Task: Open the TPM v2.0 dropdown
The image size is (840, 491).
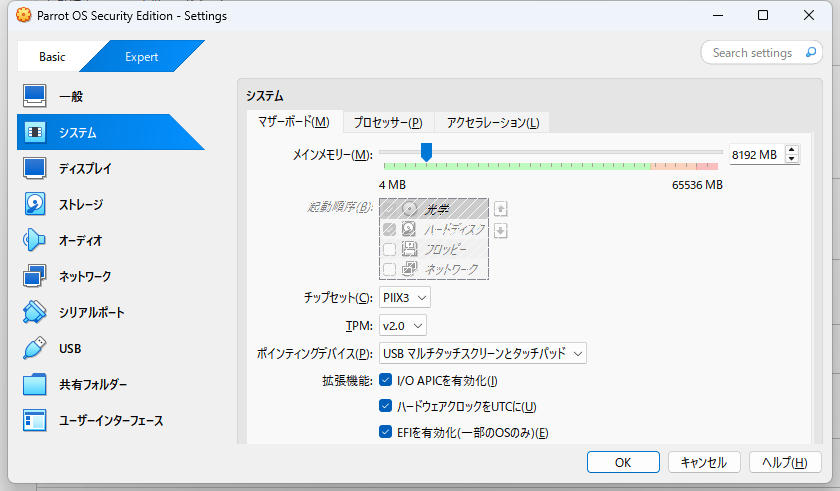Action: coord(402,326)
